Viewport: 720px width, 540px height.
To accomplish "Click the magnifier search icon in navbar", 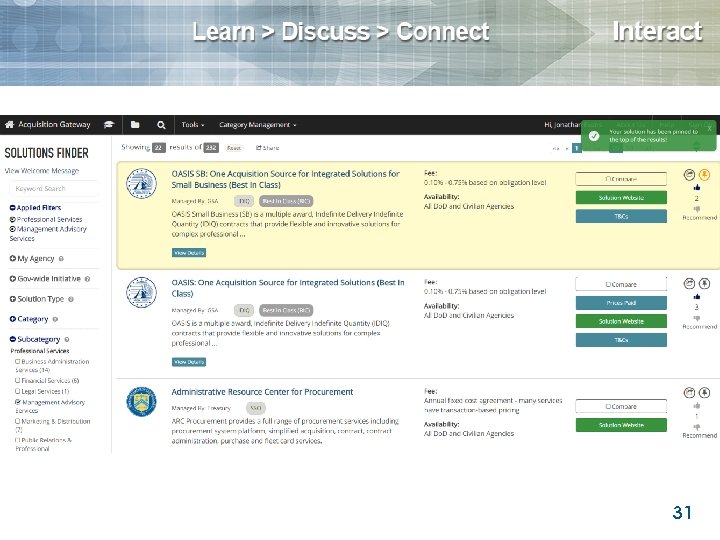I will click(x=161, y=125).
